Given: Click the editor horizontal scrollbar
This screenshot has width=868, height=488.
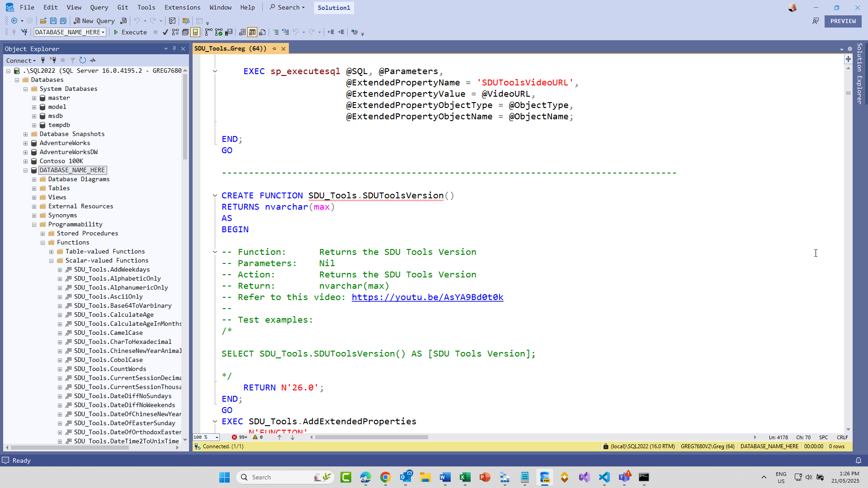Looking at the screenshot, I should pyautogui.click(x=372, y=437).
